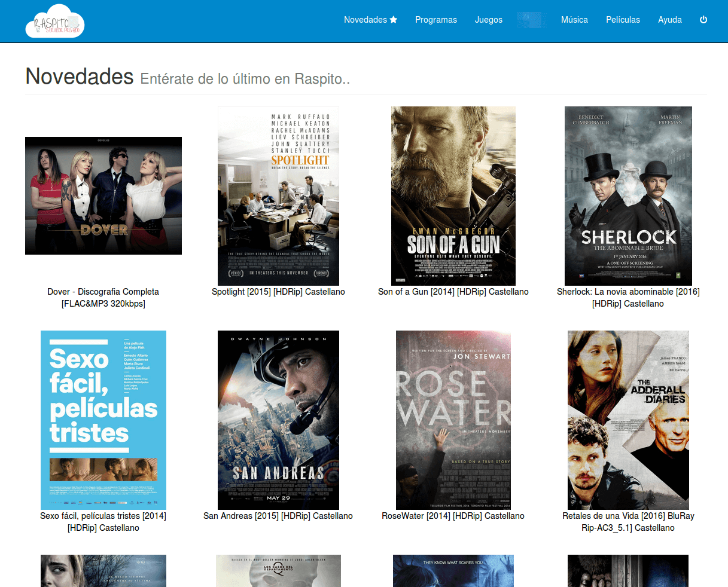The width and height of the screenshot is (728, 587).
Task: Open the Rosewater movie poster
Action: (x=453, y=420)
